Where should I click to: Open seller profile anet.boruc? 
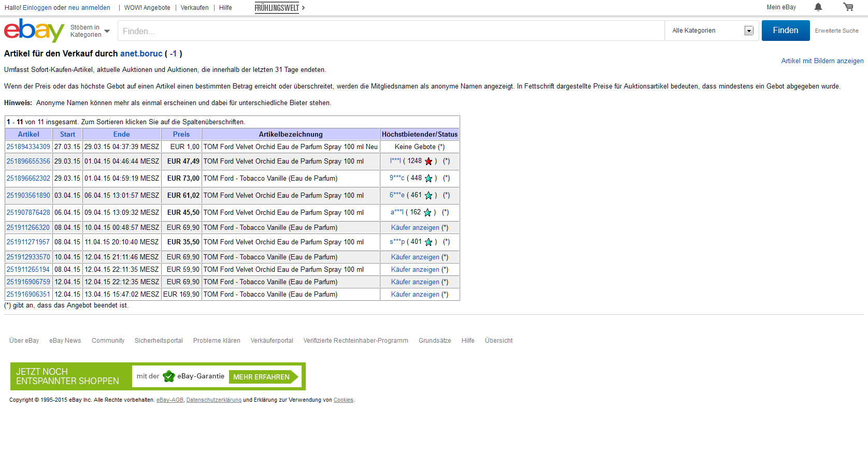click(x=141, y=53)
